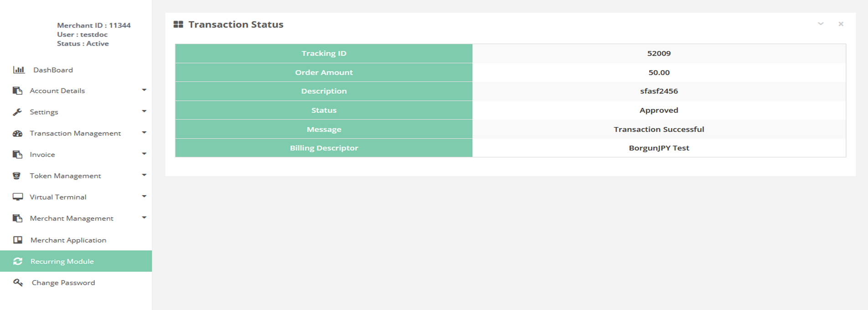868x310 pixels.
Task: Click the Change Password key icon
Action: coord(18,283)
